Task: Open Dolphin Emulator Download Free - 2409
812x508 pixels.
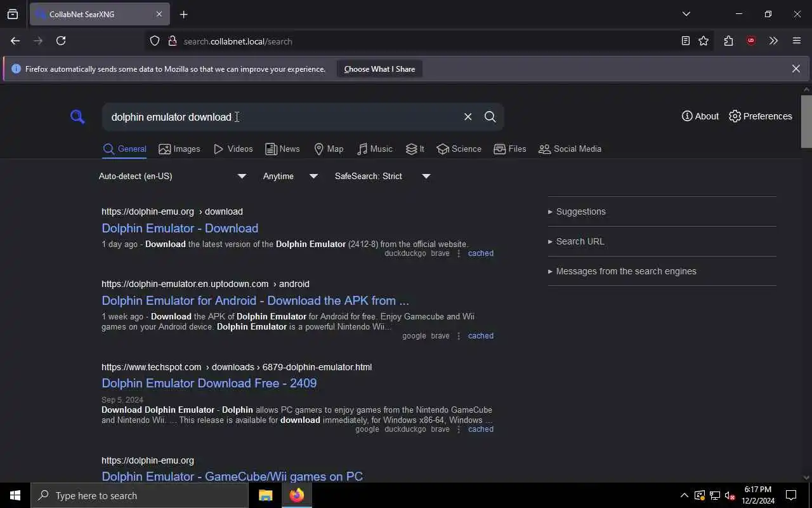Action: pyautogui.click(x=209, y=383)
